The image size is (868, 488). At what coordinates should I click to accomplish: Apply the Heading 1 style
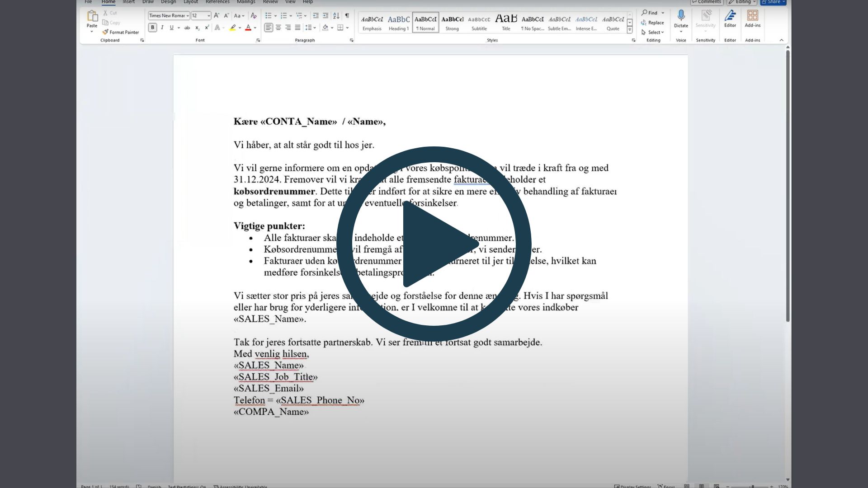click(399, 23)
